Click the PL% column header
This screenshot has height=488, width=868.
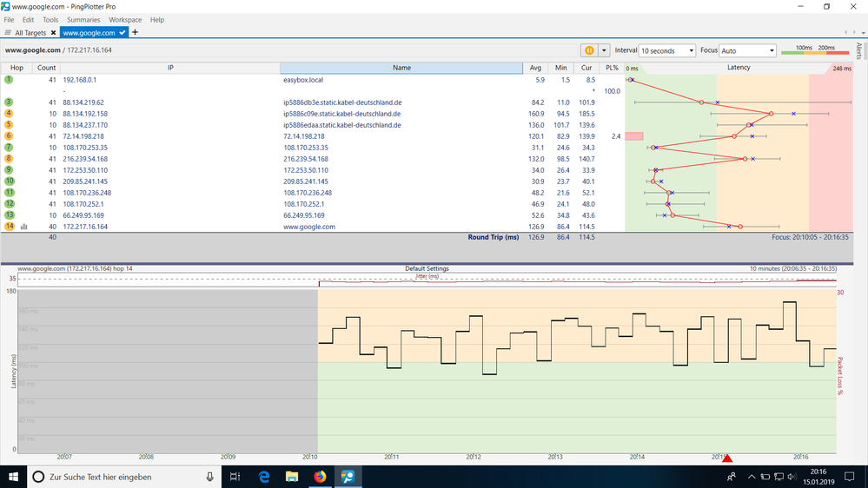(612, 68)
